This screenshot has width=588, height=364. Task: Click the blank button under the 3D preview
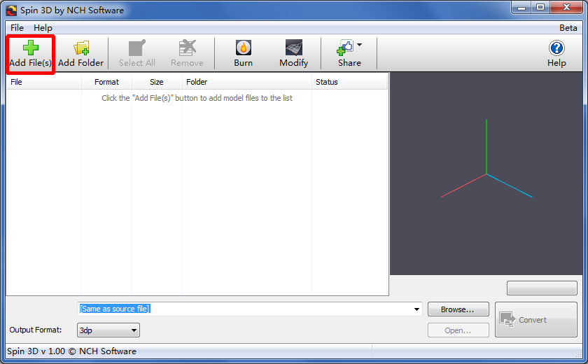[542, 288]
